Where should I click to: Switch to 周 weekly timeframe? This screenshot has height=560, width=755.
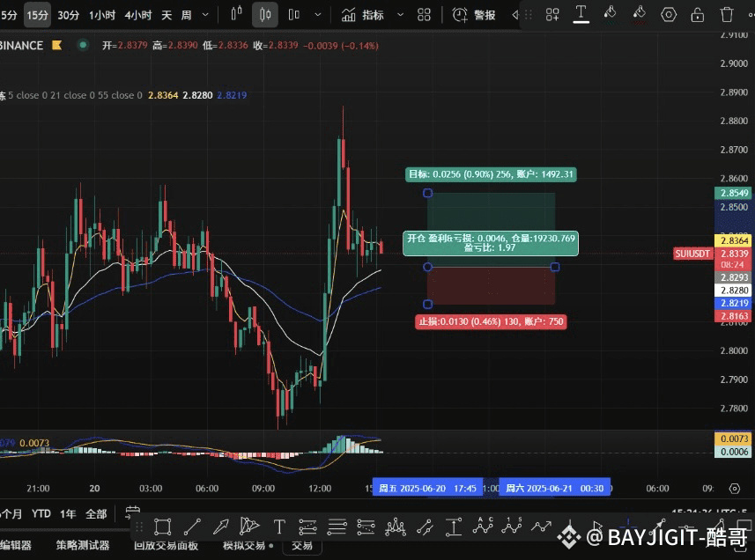[x=187, y=15]
